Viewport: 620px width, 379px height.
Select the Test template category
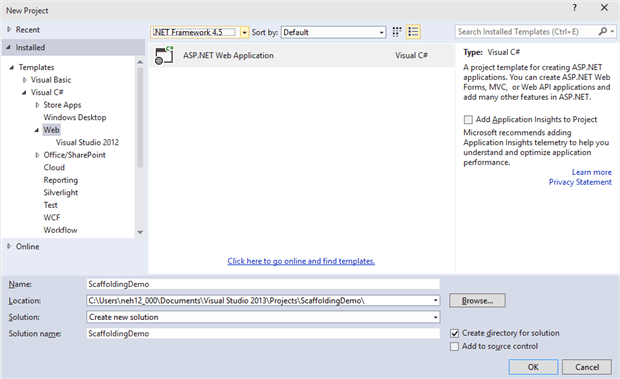pos(50,205)
